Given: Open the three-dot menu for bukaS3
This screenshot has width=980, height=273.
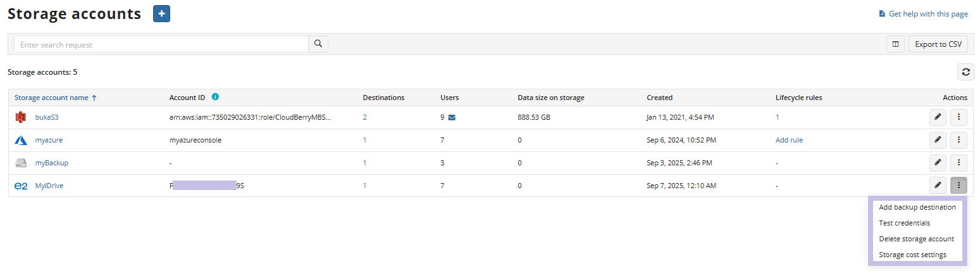Looking at the screenshot, I should click(959, 117).
